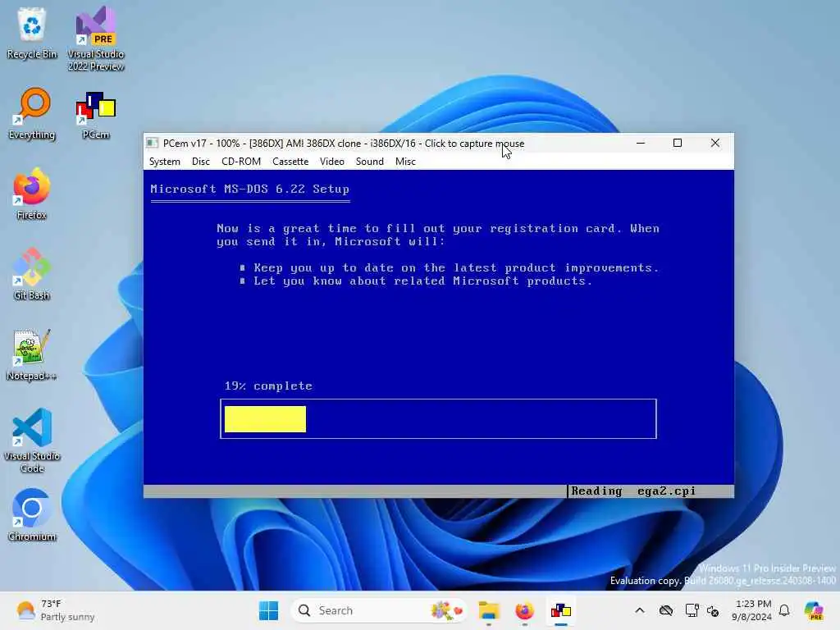Screen dimensions: 840x630
Task: Open the Video menu
Action: click(x=332, y=162)
